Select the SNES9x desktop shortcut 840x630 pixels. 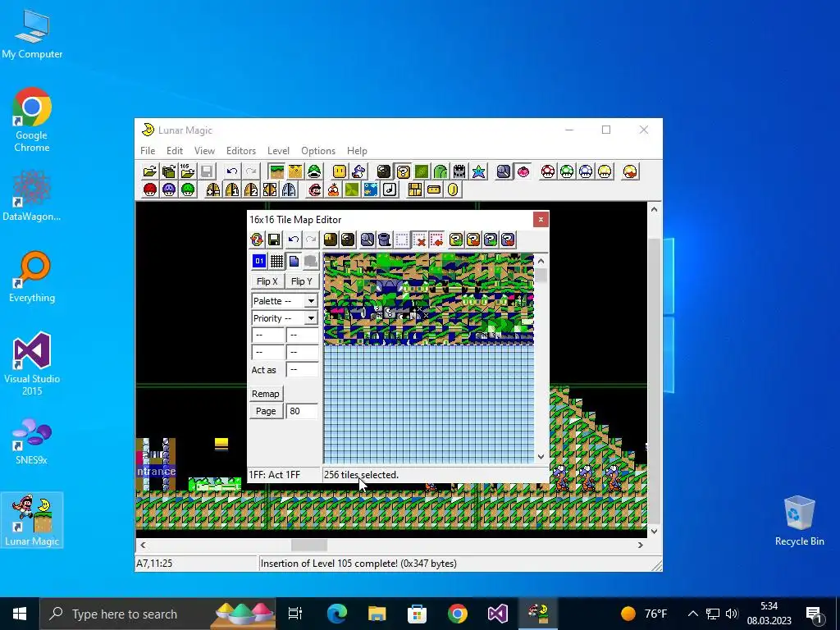[32, 441]
